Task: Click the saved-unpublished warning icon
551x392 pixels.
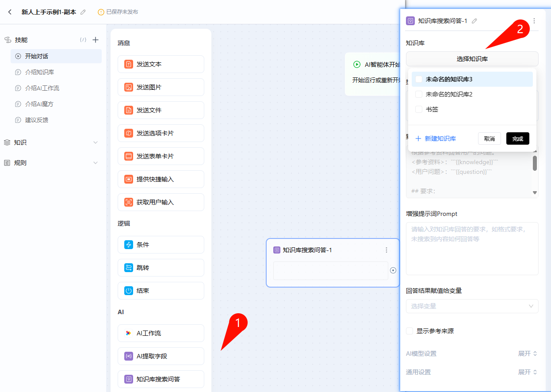Action: [x=101, y=12]
